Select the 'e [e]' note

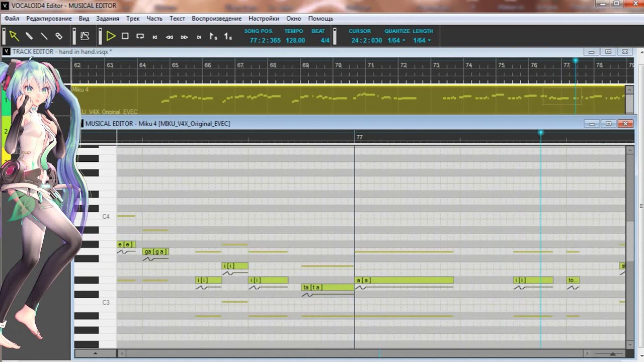tap(126, 244)
